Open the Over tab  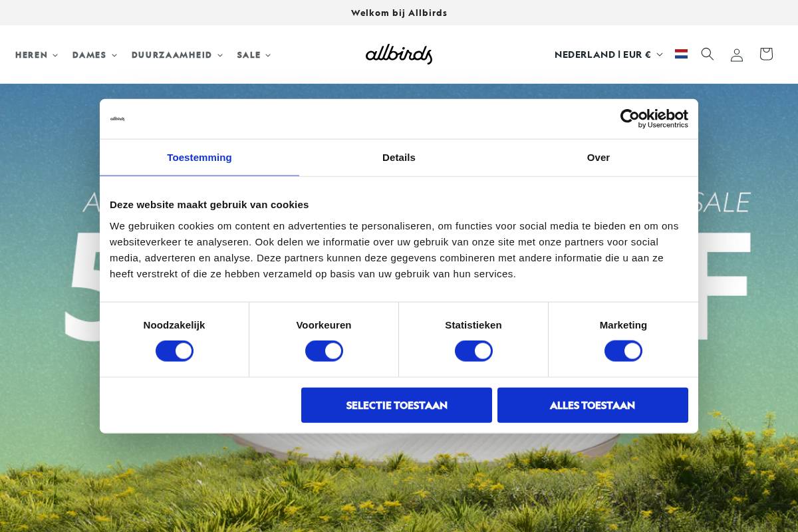coord(598,158)
